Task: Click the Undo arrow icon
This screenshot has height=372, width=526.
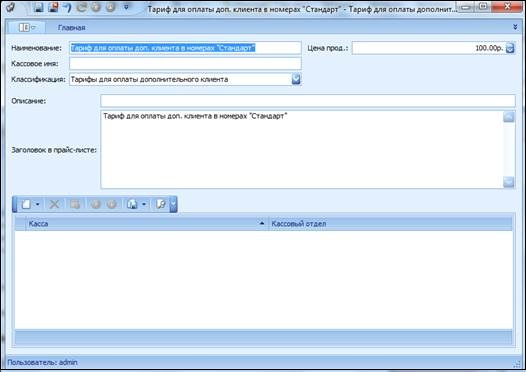Action: 67,7
